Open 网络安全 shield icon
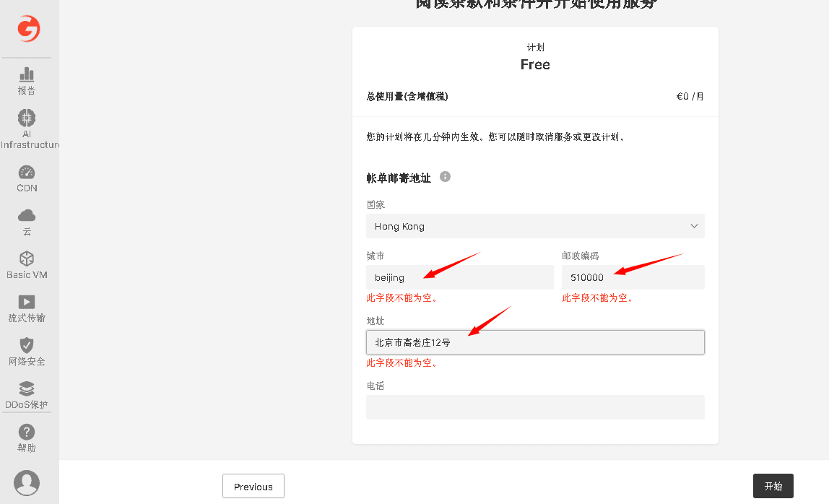The height and width of the screenshot is (504, 829). tap(27, 345)
